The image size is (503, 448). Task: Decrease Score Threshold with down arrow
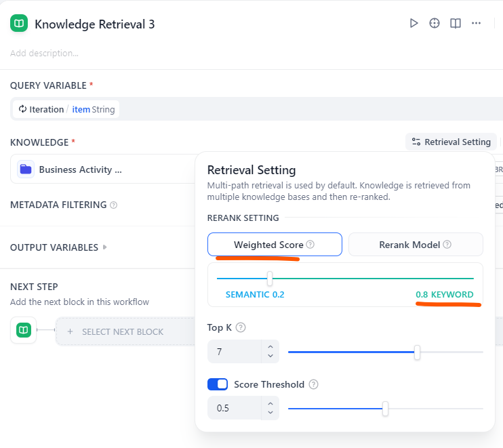click(270, 413)
